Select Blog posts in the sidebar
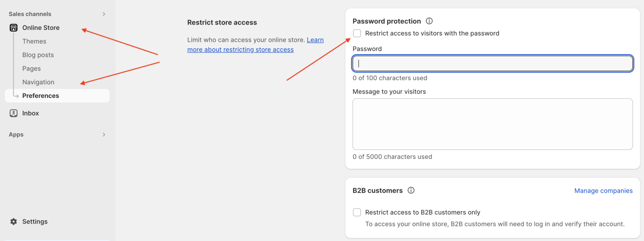 [38, 55]
